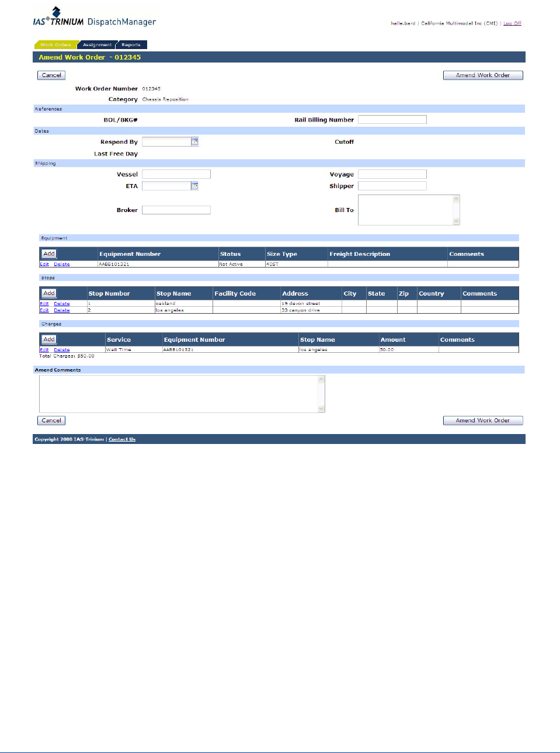Click the halle.bard username text

(x=403, y=23)
